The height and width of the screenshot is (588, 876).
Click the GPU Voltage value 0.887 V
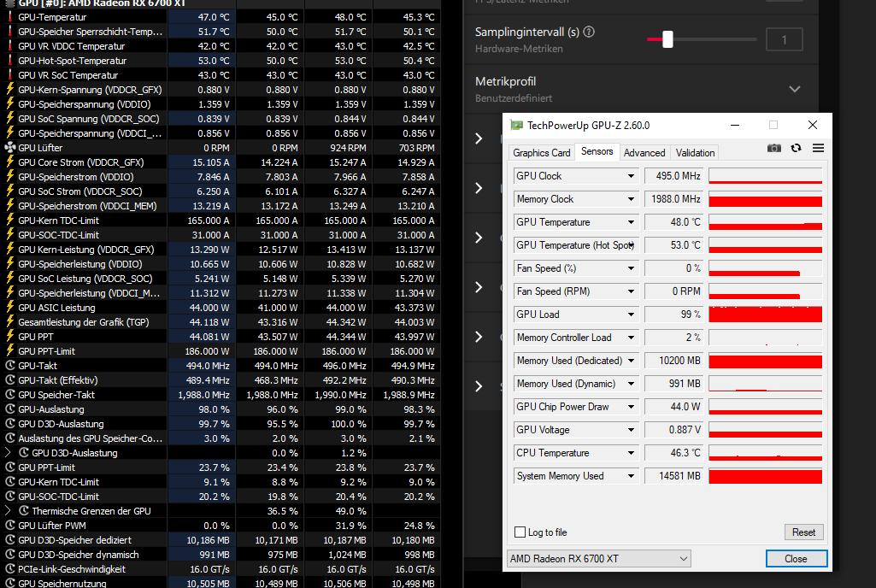pyautogui.click(x=673, y=430)
